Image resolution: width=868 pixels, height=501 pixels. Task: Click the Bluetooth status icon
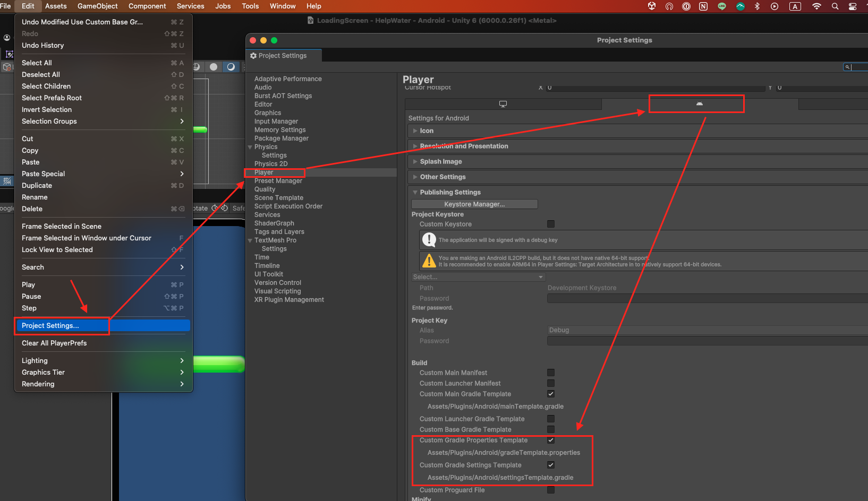[757, 6]
